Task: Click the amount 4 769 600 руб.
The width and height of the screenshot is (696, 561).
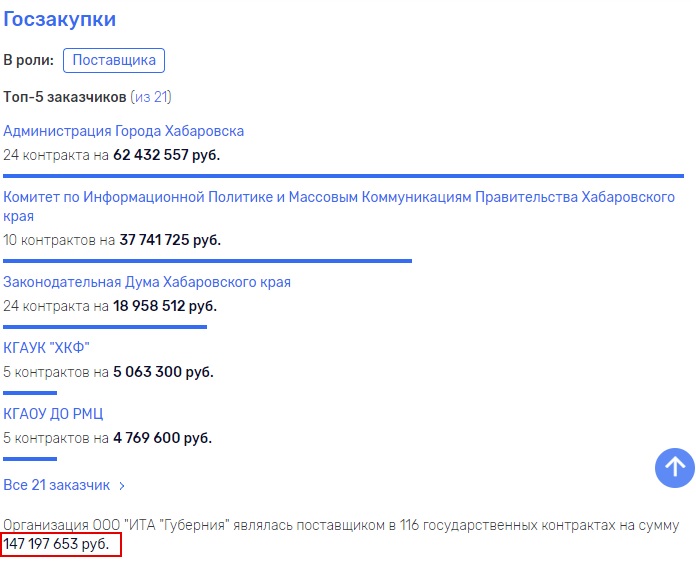Action: [x=162, y=438]
